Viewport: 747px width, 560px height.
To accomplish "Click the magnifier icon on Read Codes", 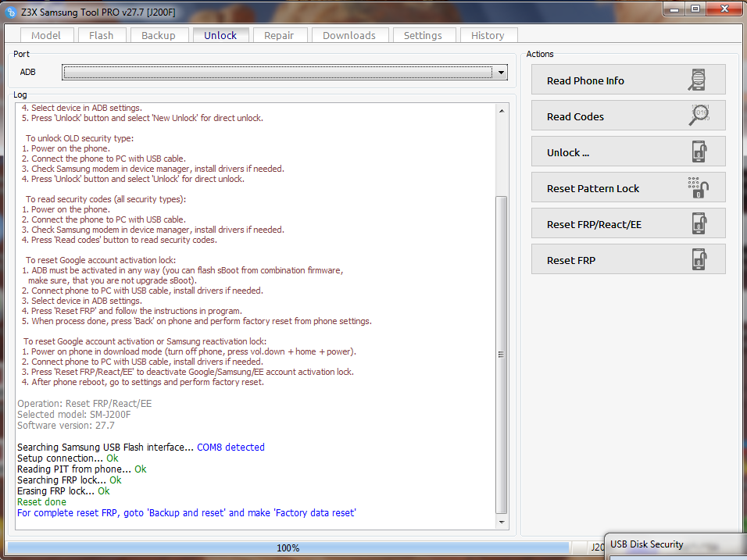I will (699, 116).
